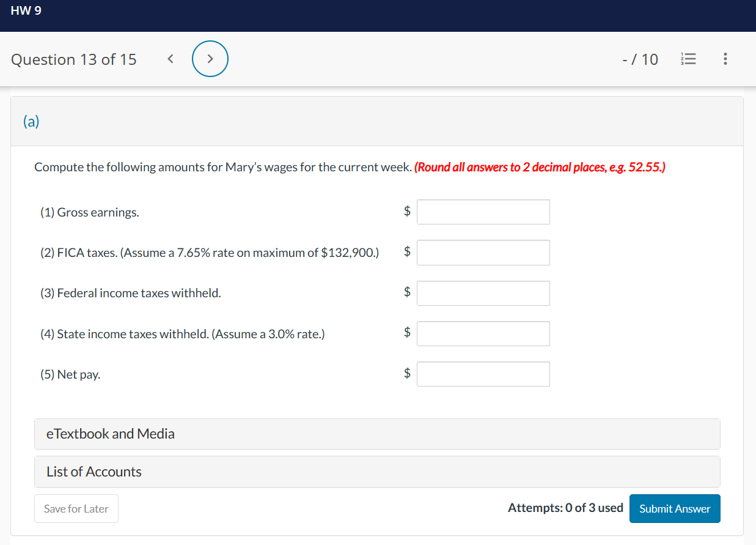756x545 pixels.
Task: Expand the List of Accounts section
Action: tap(377, 472)
